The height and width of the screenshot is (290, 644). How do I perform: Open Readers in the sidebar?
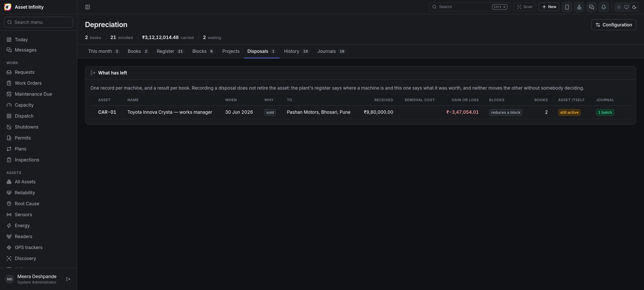click(x=38, y=237)
